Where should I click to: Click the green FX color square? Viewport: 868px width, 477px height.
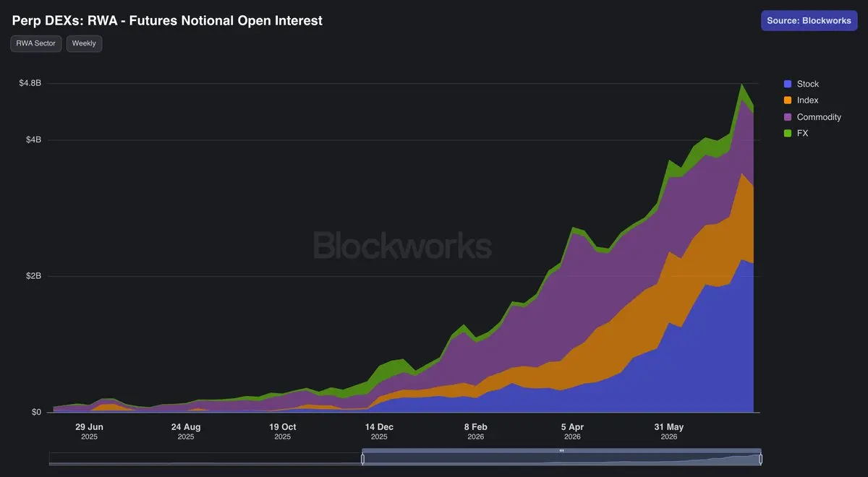[x=788, y=134]
